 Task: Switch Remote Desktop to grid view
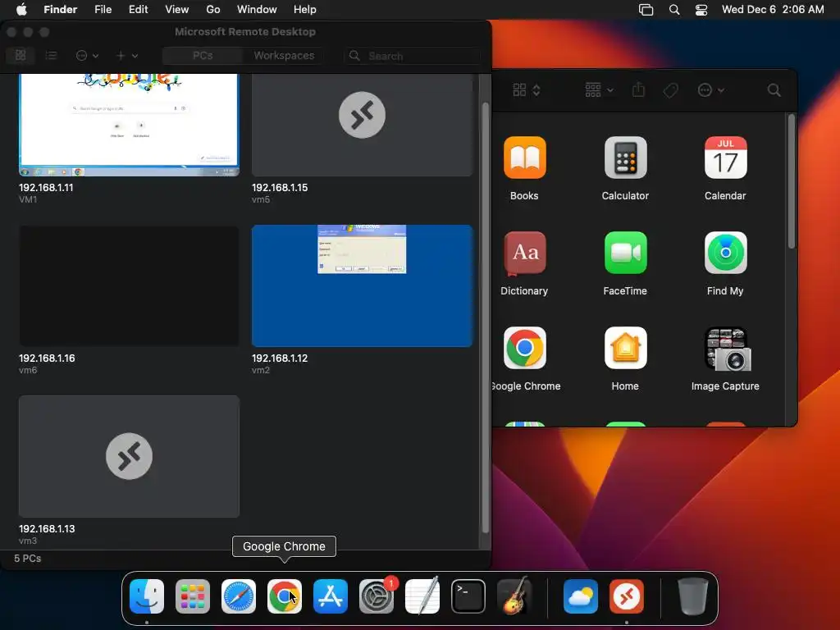pos(21,55)
